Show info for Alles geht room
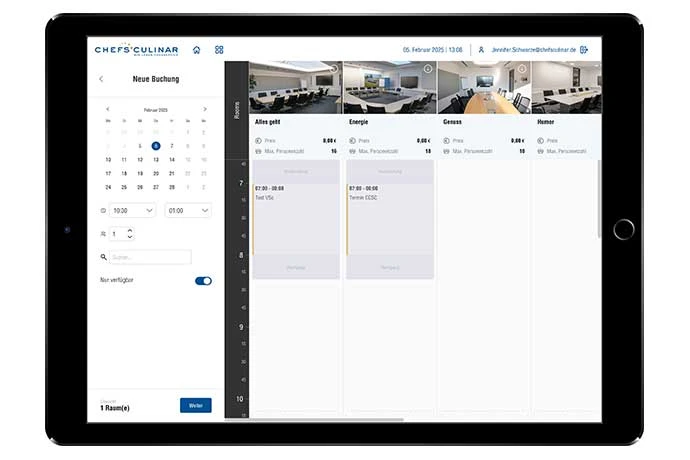 333,69
